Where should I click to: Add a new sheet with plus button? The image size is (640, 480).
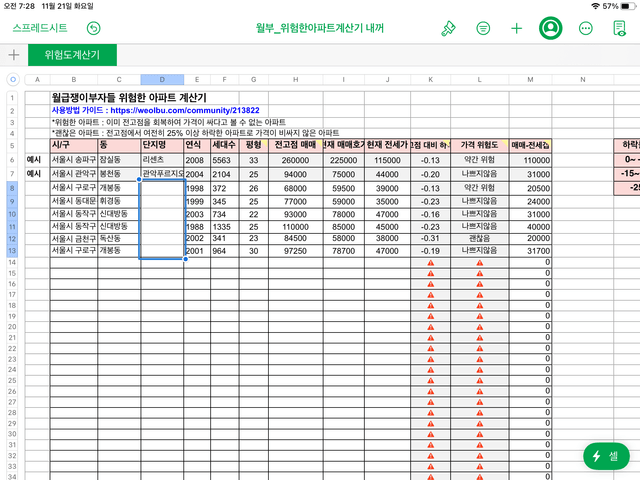pos(13,55)
